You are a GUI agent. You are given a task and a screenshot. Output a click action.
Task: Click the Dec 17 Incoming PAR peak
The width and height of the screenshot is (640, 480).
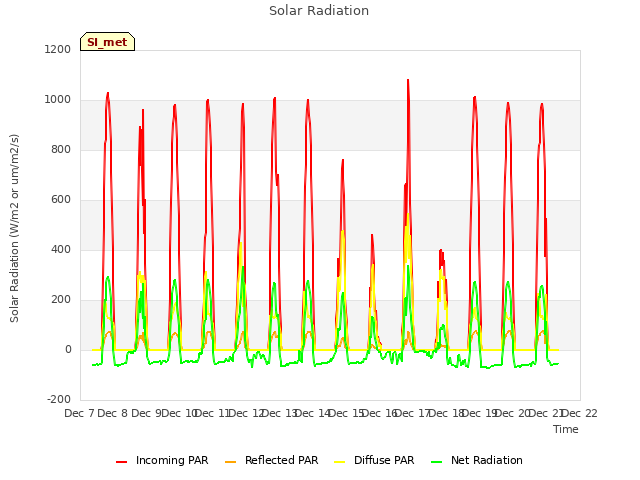pyautogui.click(x=408, y=80)
